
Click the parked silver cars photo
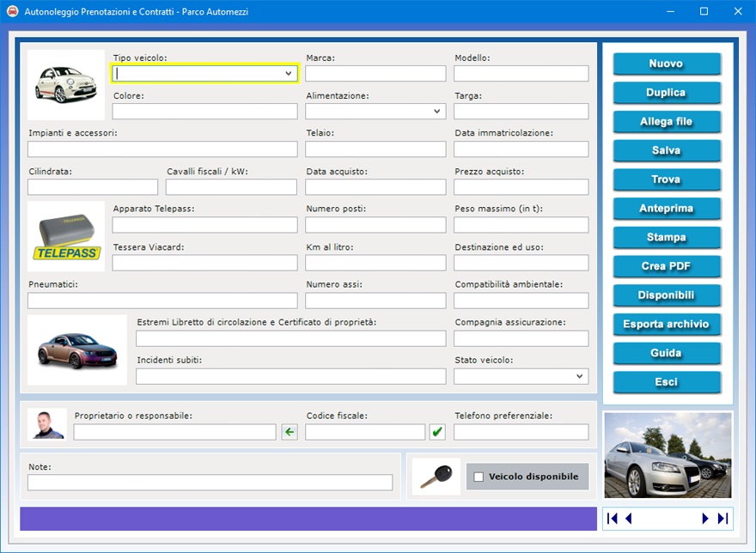(668, 455)
